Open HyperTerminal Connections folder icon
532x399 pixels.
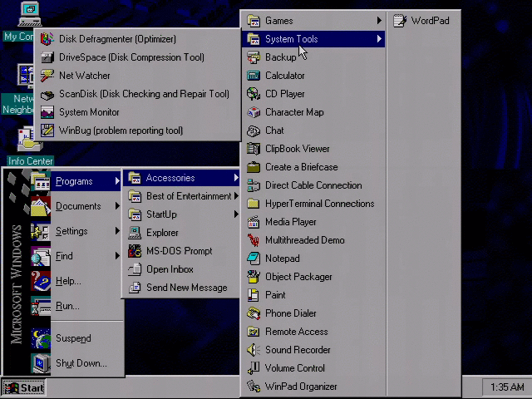coord(254,204)
